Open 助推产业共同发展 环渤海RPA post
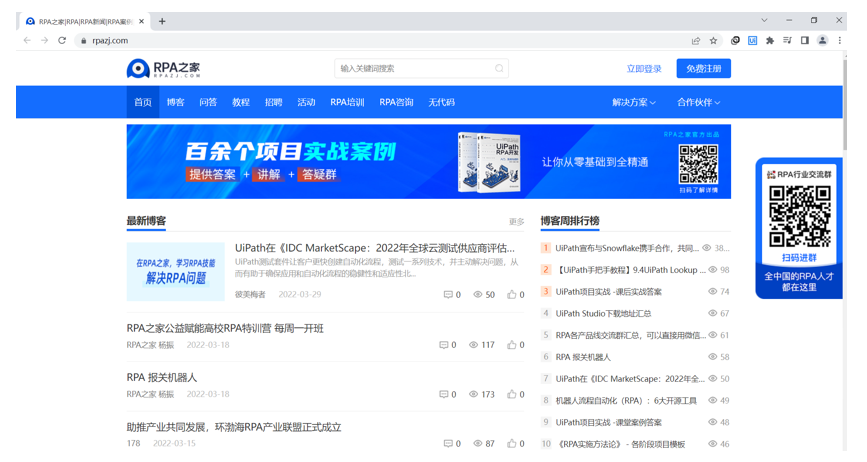Screen dimensions: 867x462 pyautogui.click(x=234, y=427)
